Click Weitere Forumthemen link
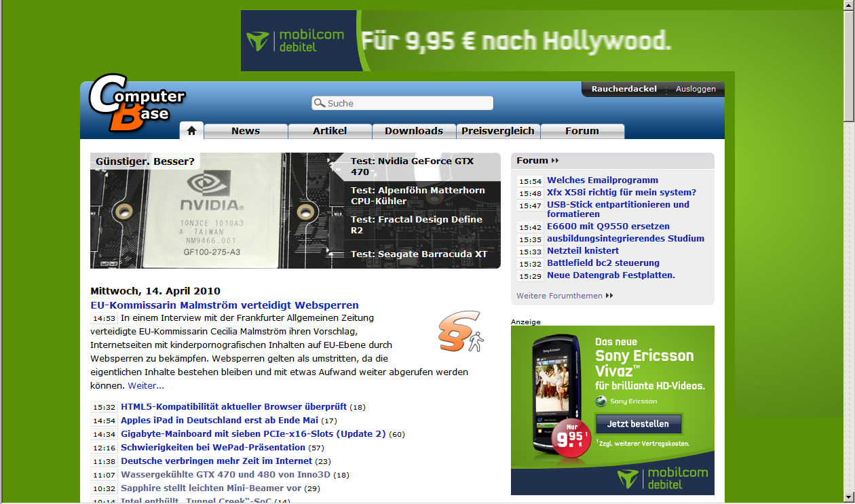Image resolution: width=855 pixels, height=504 pixels. (x=559, y=296)
